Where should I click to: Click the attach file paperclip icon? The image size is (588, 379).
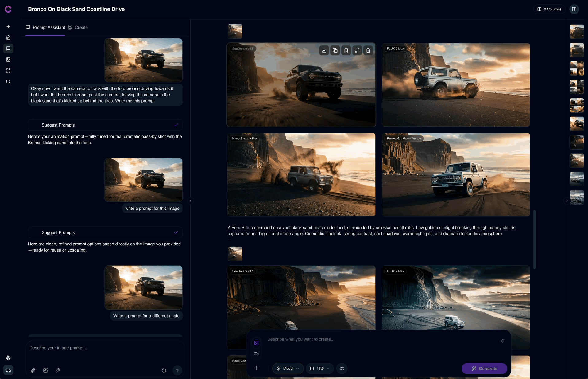point(33,370)
